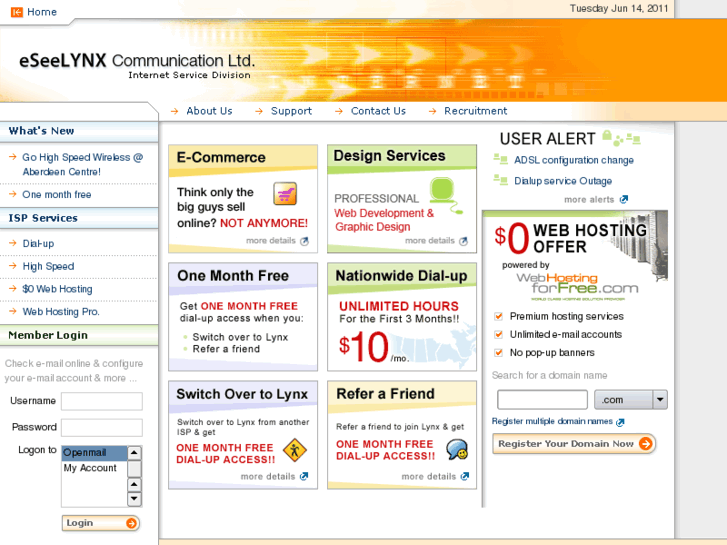Open the Recruitment menu item

coord(475,111)
